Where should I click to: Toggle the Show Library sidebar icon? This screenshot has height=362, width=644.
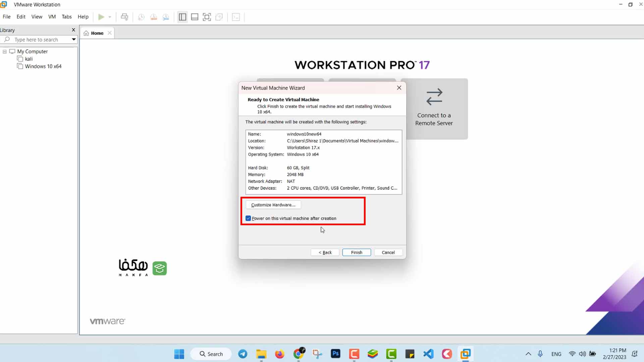[x=182, y=17]
